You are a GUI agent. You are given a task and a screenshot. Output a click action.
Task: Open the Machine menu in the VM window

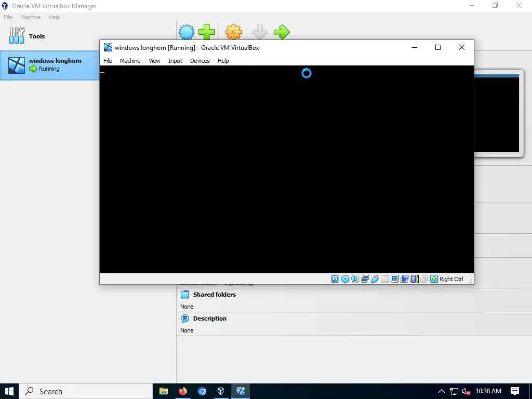coord(130,61)
